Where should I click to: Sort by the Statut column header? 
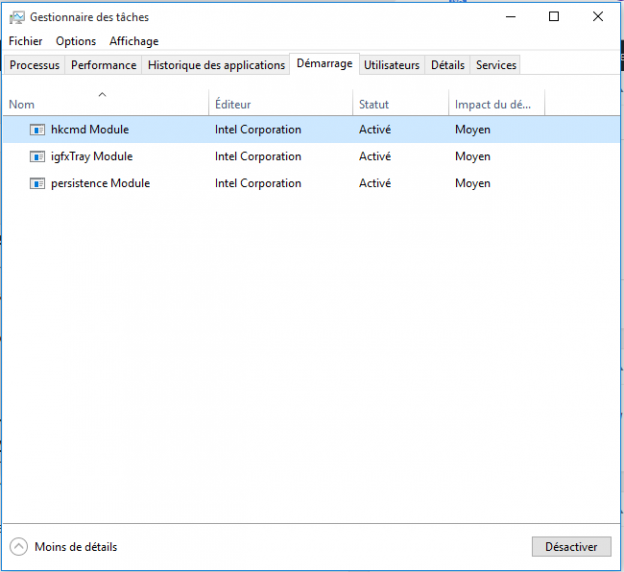coord(374,104)
